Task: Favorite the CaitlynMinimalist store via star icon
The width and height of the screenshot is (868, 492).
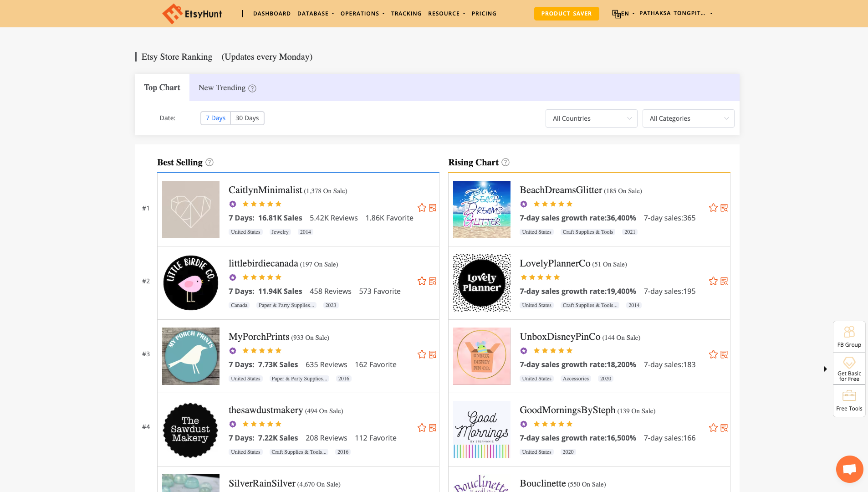Action: coord(421,208)
